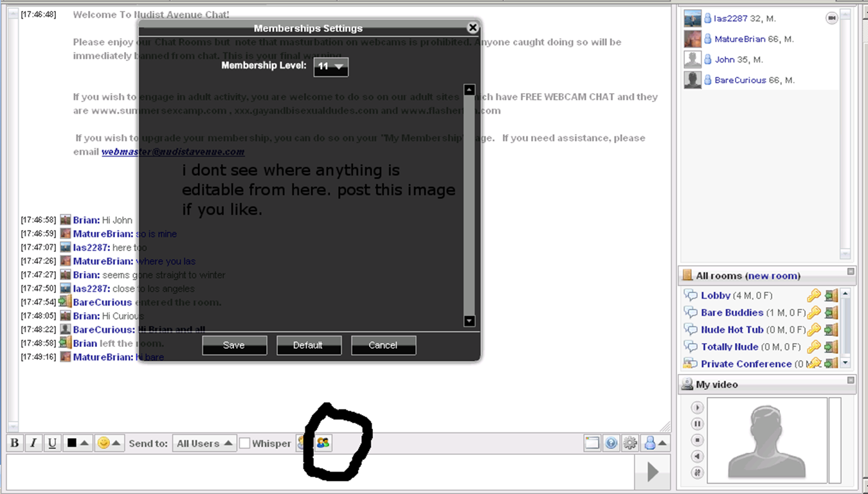
Task: Click the key icon beside Bare Buddies
Action: (x=814, y=313)
